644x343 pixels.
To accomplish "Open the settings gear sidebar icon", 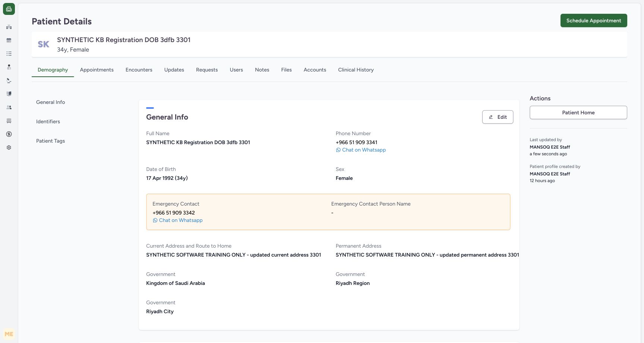I will click(x=9, y=147).
